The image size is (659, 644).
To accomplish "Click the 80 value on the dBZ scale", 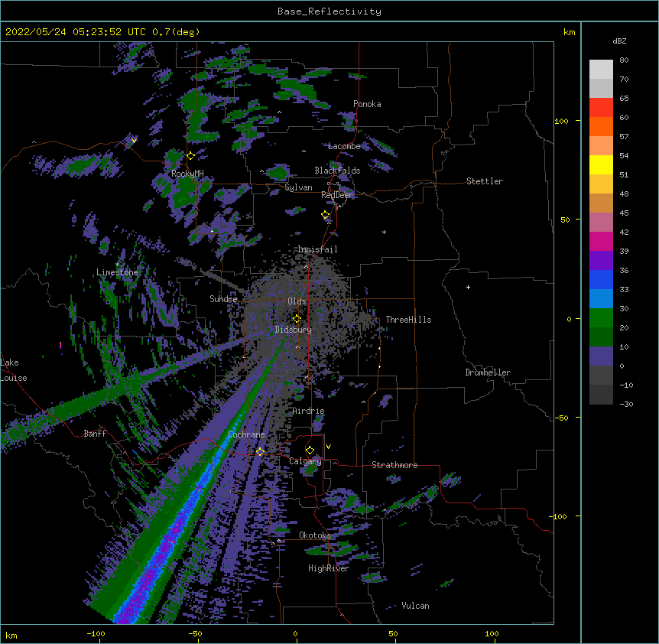I will click(x=624, y=60).
